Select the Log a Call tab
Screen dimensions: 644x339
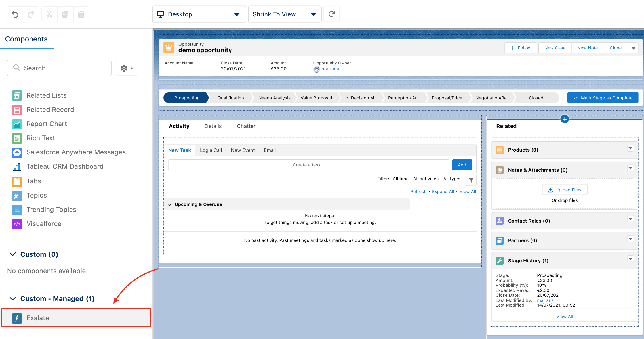pyautogui.click(x=211, y=150)
